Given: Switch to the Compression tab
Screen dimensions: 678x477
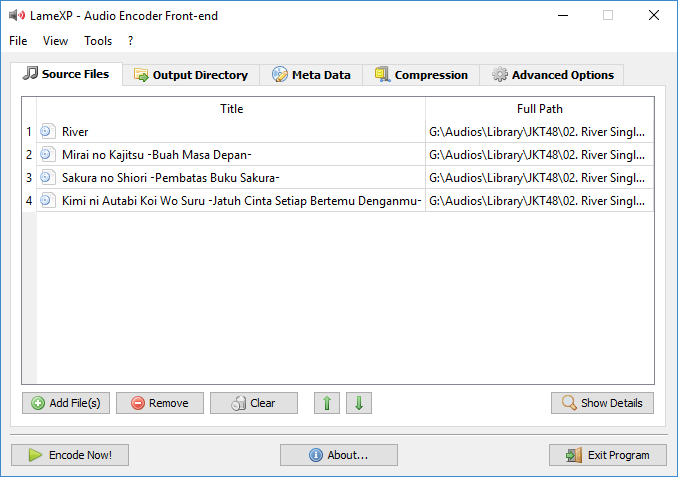Looking at the screenshot, I should [421, 75].
